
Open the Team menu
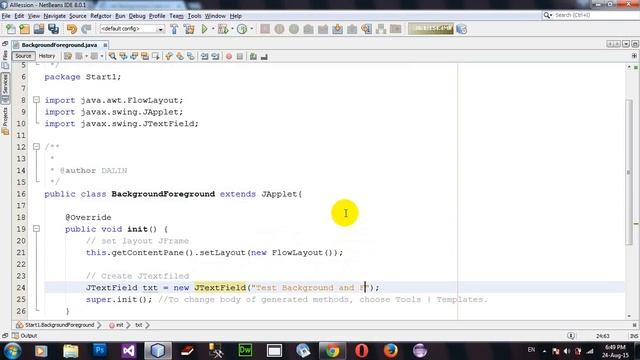176,16
